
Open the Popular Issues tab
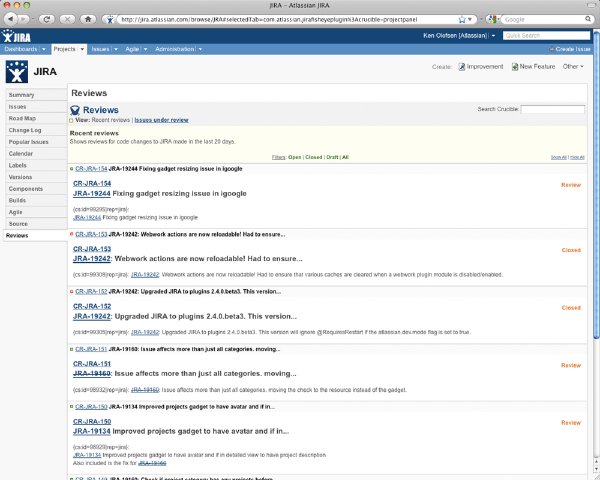[x=36, y=142]
